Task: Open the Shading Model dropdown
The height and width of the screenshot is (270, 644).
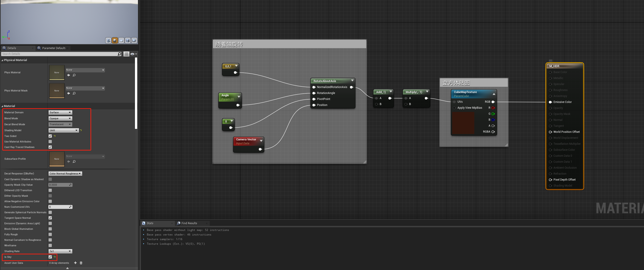Action: pyautogui.click(x=64, y=130)
